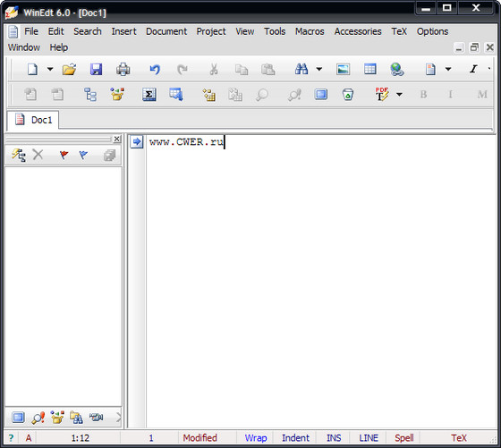Open the PDF TeXify dropdown arrow
The width and height of the screenshot is (501, 448).
[399, 95]
